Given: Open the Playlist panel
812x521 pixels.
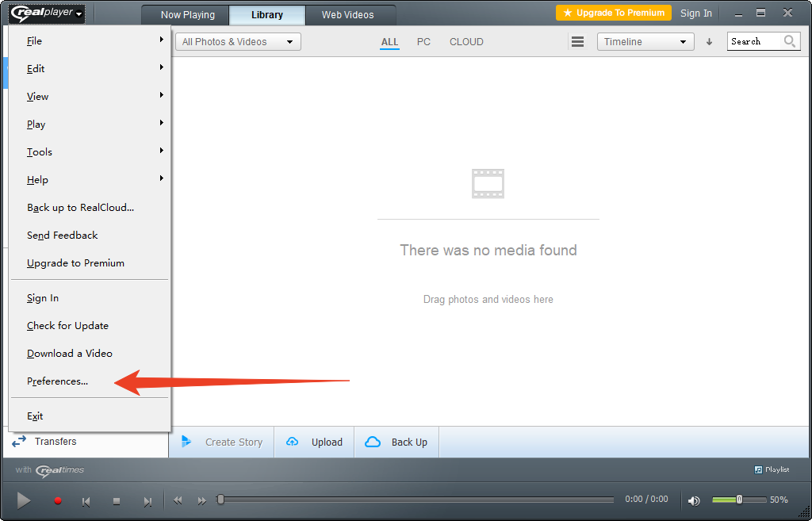Looking at the screenshot, I should pos(772,469).
